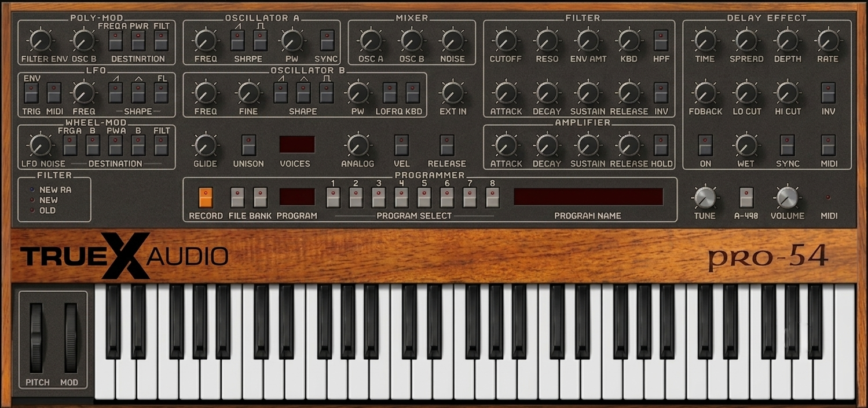
Task: Toggle the Delay MIDI switch
Action: [829, 145]
